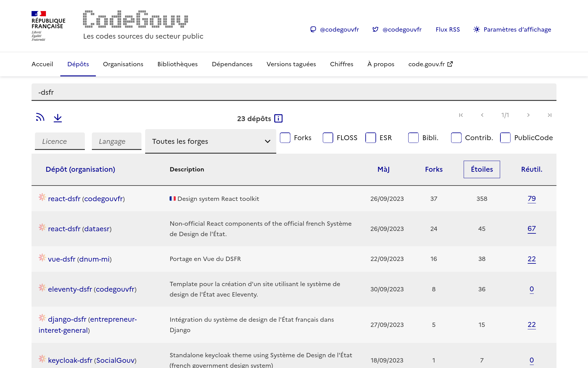This screenshot has width=588, height=368.
Task: Open the Accueil menu item
Action: coord(42,64)
